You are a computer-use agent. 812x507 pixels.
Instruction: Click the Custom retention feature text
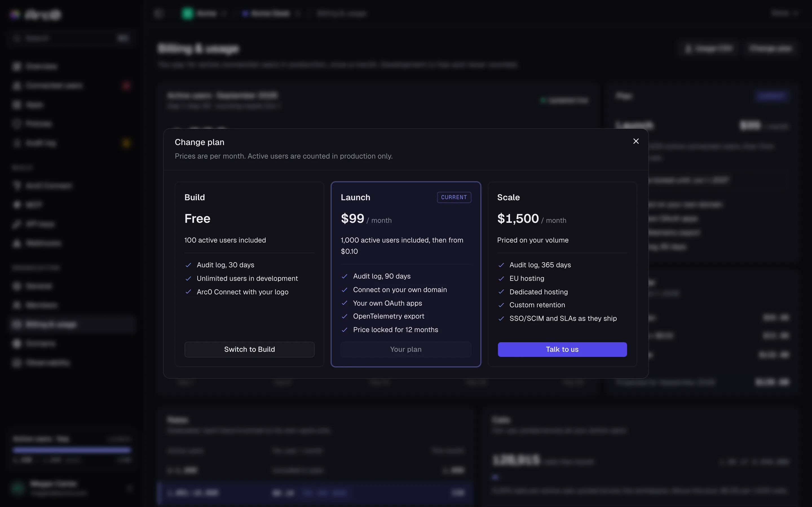pos(537,305)
